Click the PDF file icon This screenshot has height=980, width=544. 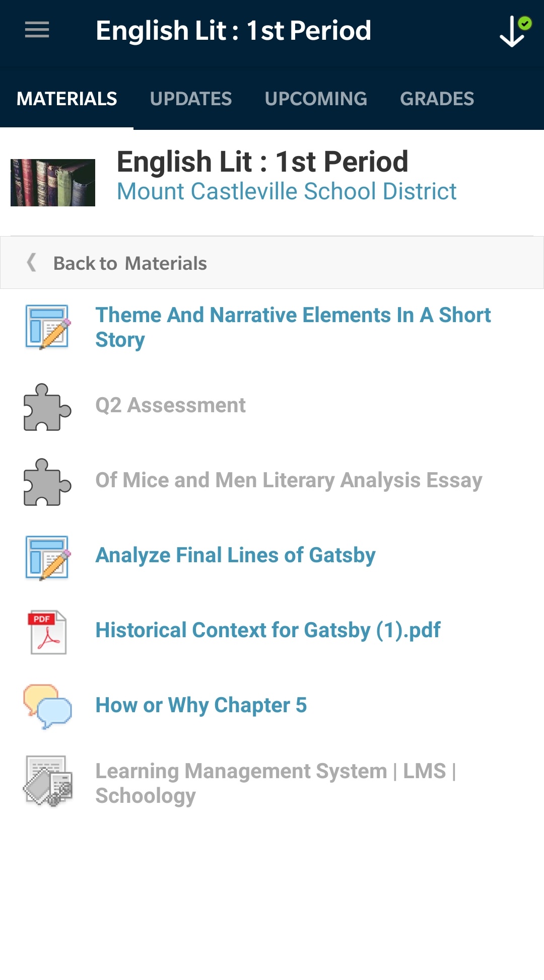47,632
